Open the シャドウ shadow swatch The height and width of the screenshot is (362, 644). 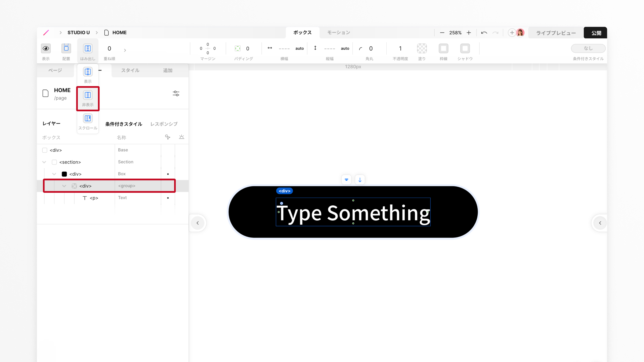[x=465, y=49]
